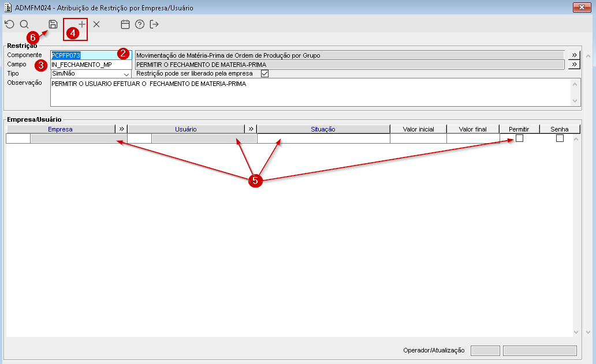Screen dimensions: 596x364
Task: Click the second Operador/Atualização date field
Action: 540,350
